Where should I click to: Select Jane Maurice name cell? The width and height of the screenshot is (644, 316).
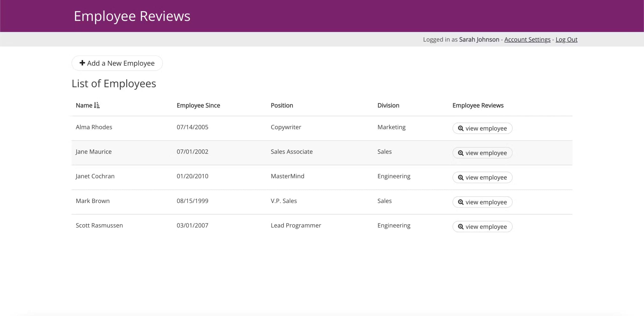(x=94, y=152)
